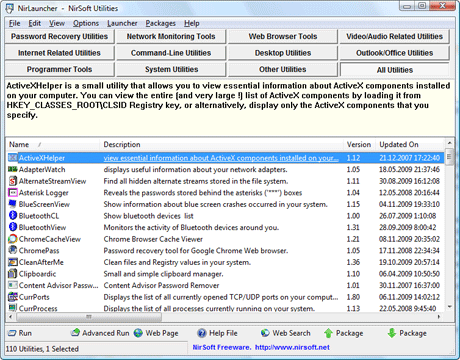
Task: Open the File menu
Action: (x=14, y=23)
